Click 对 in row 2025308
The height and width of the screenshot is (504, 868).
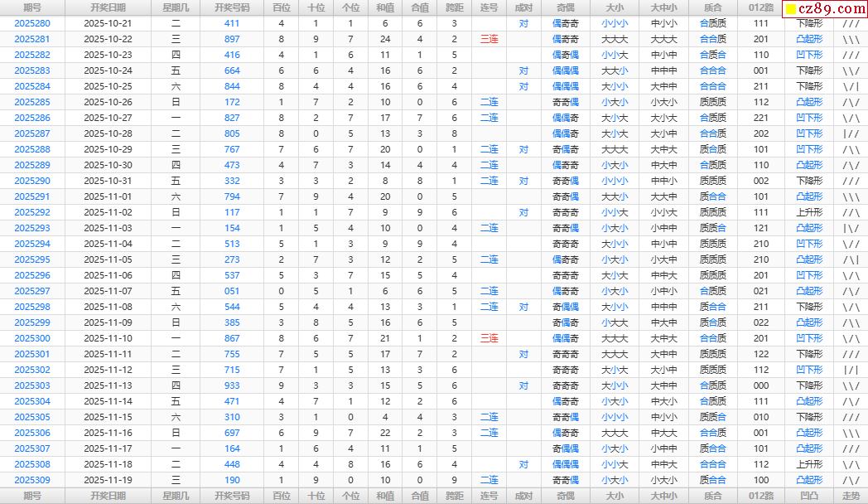click(x=523, y=465)
